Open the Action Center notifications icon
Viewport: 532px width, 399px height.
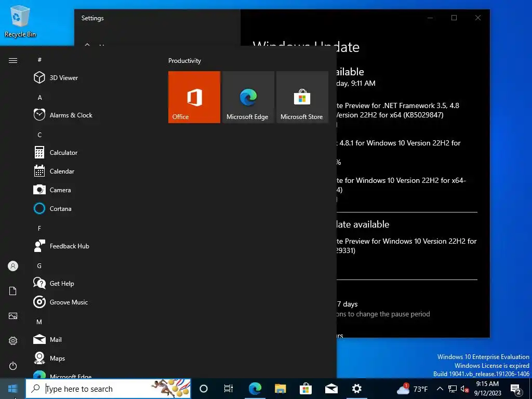516,389
